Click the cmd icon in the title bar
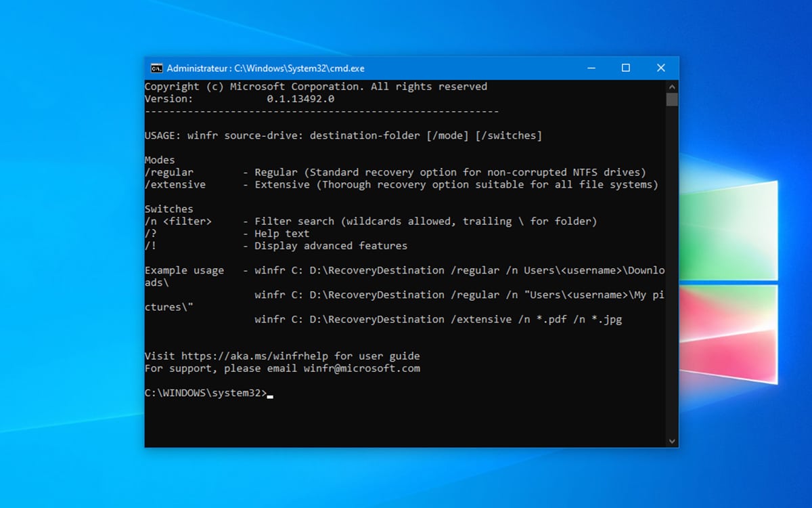812x508 pixels. point(156,68)
